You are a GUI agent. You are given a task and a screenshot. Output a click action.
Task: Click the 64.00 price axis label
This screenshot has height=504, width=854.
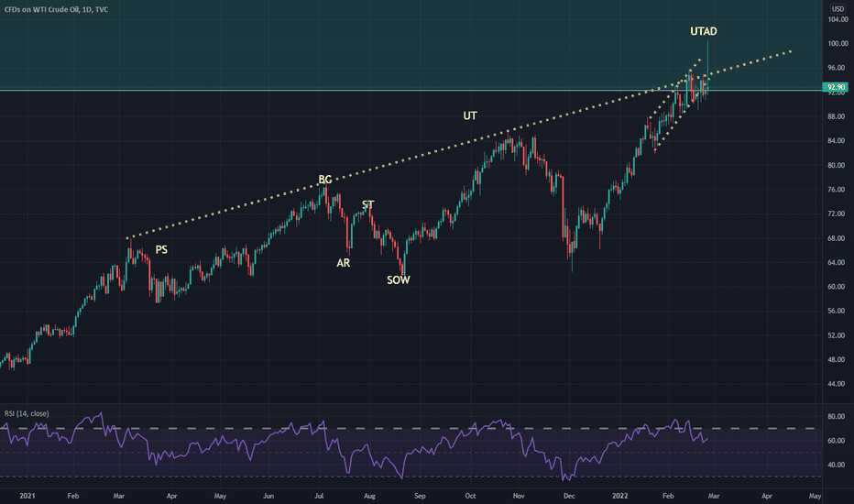pyautogui.click(x=838, y=262)
